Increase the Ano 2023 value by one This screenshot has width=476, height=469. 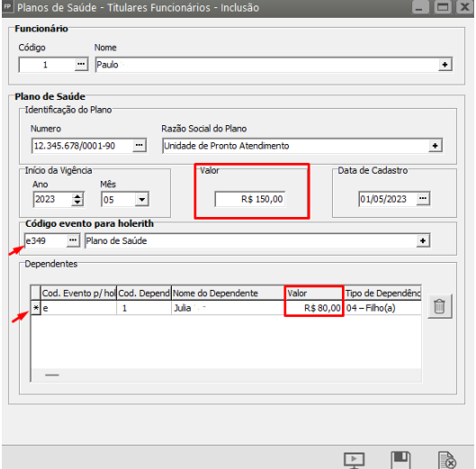click(77, 196)
